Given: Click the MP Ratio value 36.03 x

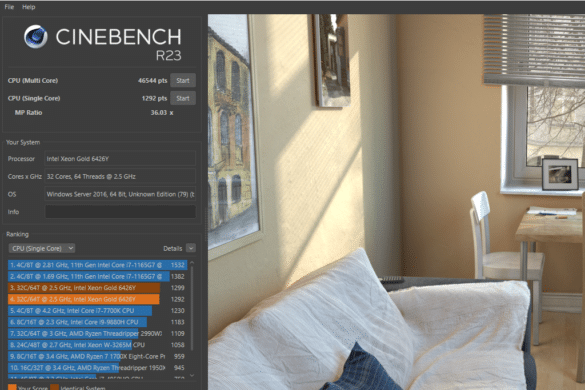Looking at the screenshot, I should (162, 112).
